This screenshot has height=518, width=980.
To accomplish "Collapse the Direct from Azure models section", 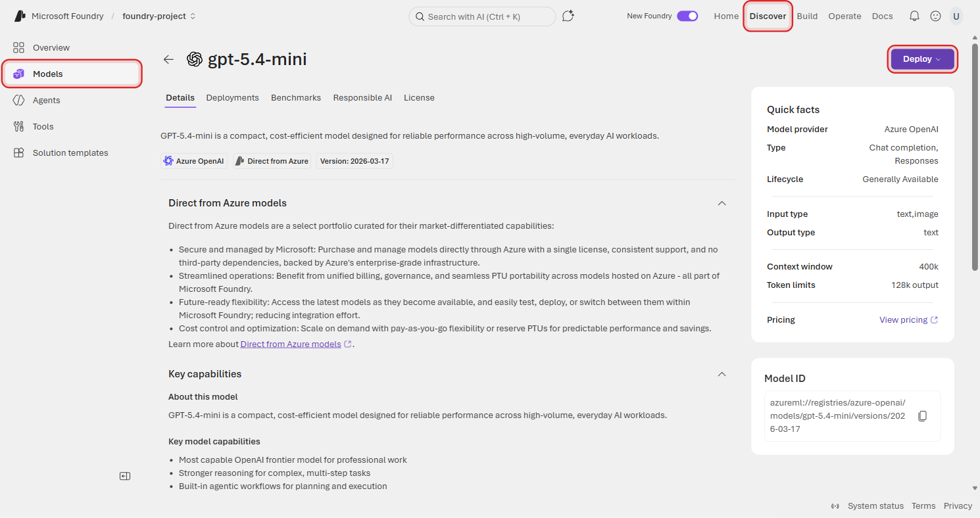I will tap(722, 203).
